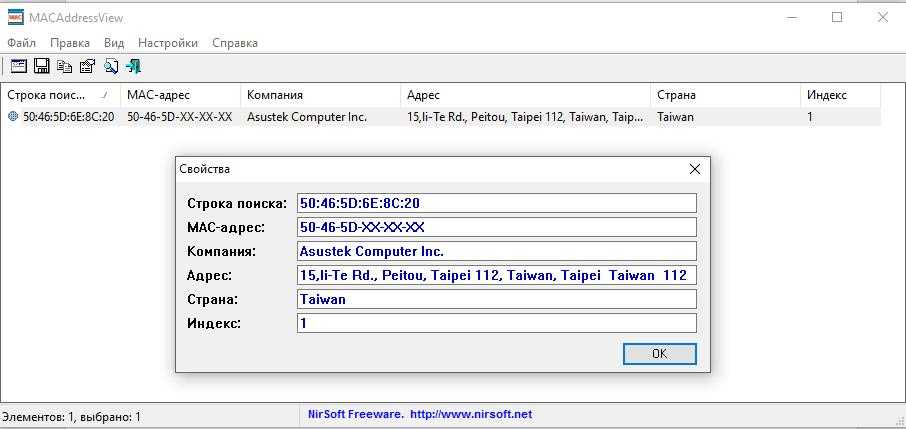Open the MAC address search options toolbar icon
This screenshot has height=429, width=906.
coord(18,66)
